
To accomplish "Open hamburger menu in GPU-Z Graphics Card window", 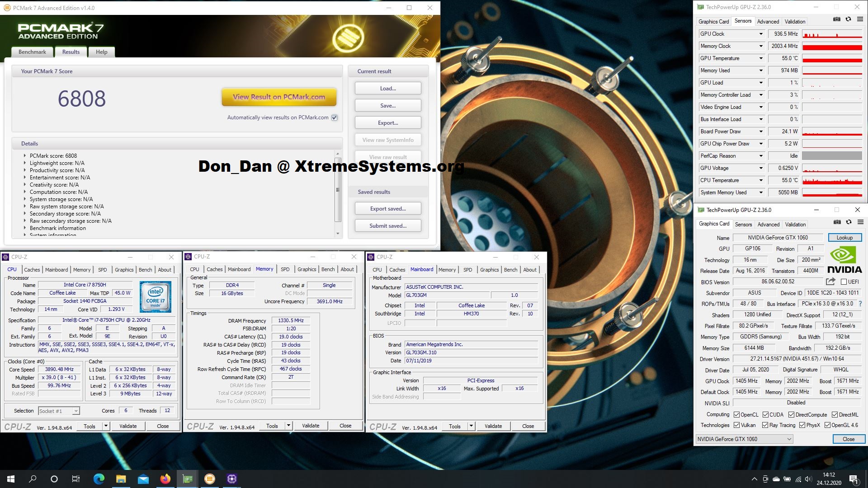I will [861, 222].
